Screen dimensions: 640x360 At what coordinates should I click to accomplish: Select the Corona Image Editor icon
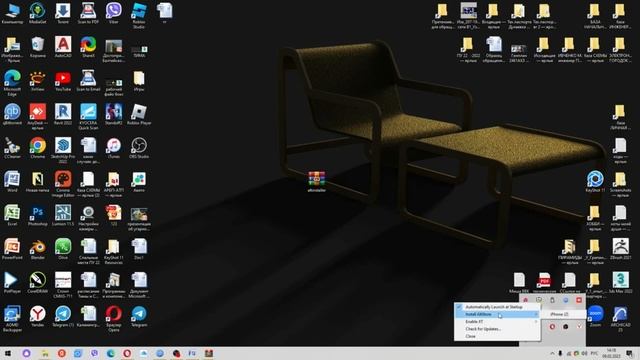[63, 184]
